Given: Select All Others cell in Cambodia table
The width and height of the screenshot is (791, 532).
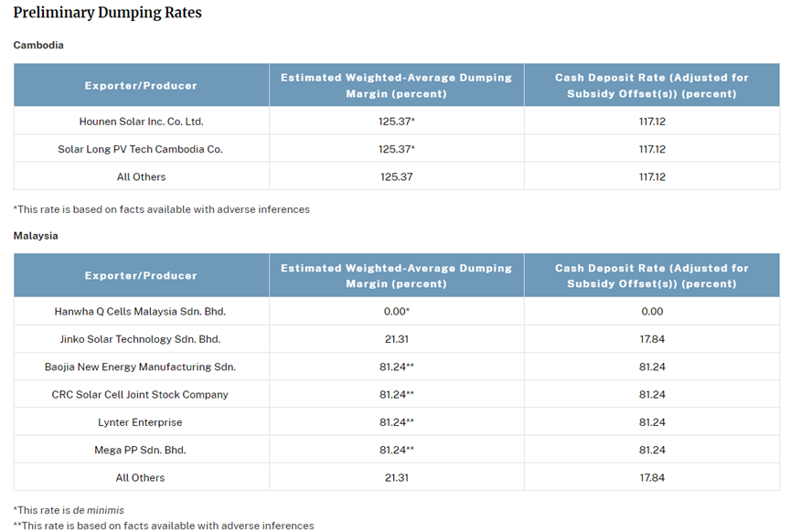Looking at the screenshot, I should click(x=141, y=176).
